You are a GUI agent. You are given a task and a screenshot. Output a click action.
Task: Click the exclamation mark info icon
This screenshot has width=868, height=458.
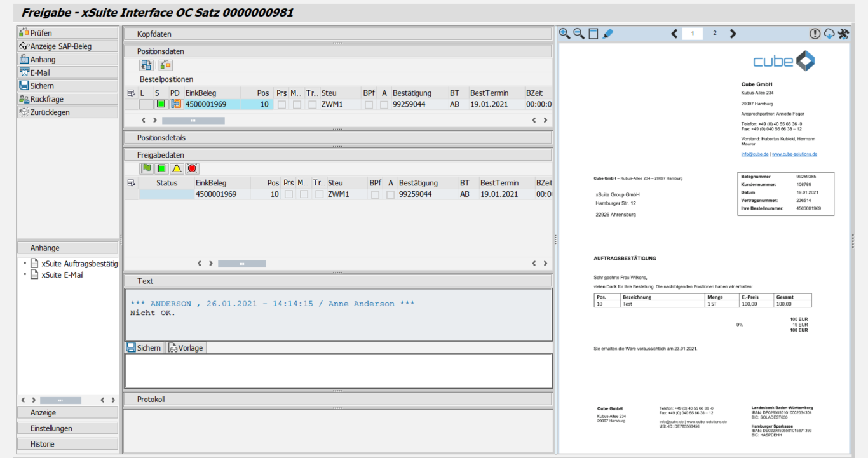pos(815,34)
